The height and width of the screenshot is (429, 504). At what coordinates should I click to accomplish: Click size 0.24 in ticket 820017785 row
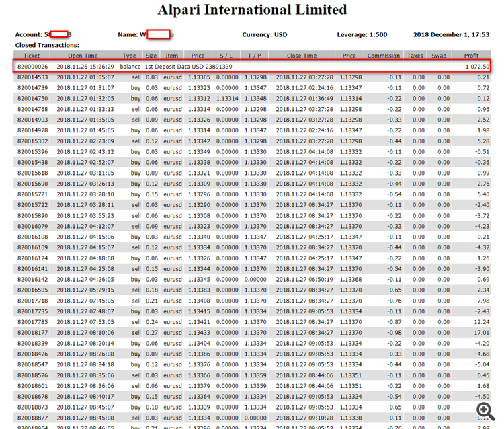point(152,321)
